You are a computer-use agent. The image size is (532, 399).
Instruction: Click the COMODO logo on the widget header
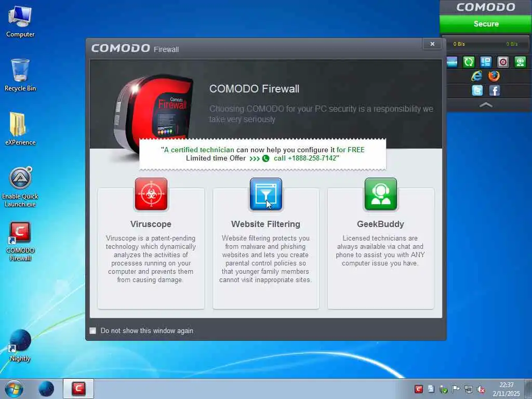point(486,7)
